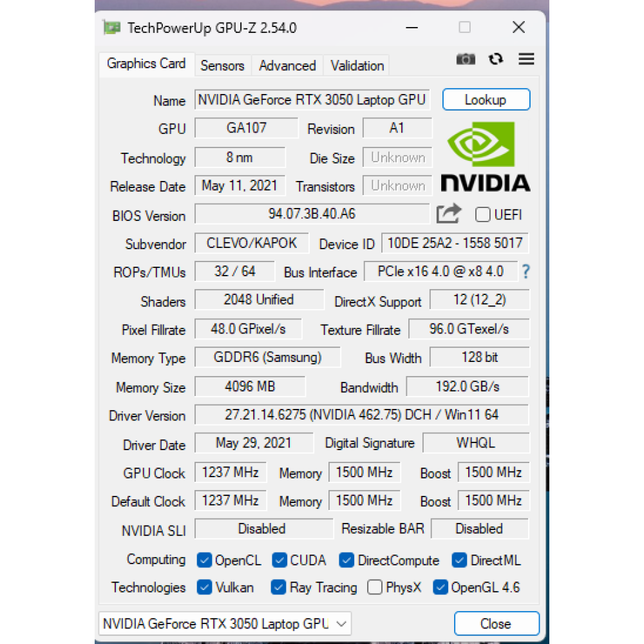Viewport: 644px width, 644px height.
Task: Open the hamburger menu
Action: tap(526, 59)
